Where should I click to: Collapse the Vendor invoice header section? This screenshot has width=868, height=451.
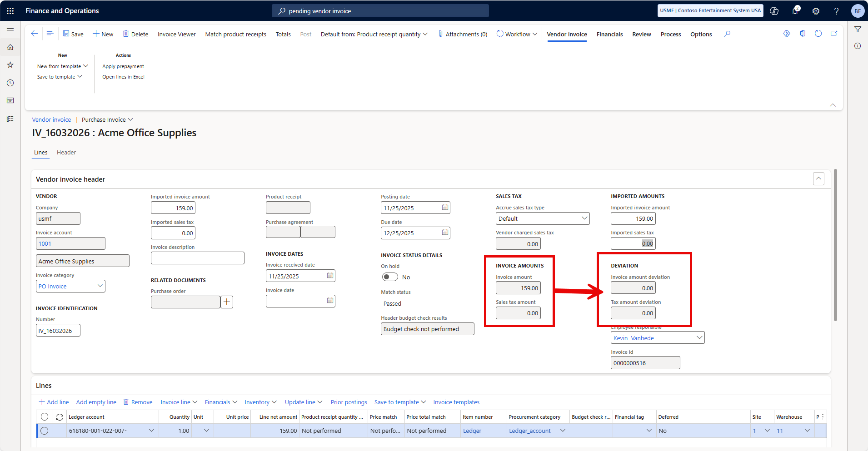tap(818, 178)
